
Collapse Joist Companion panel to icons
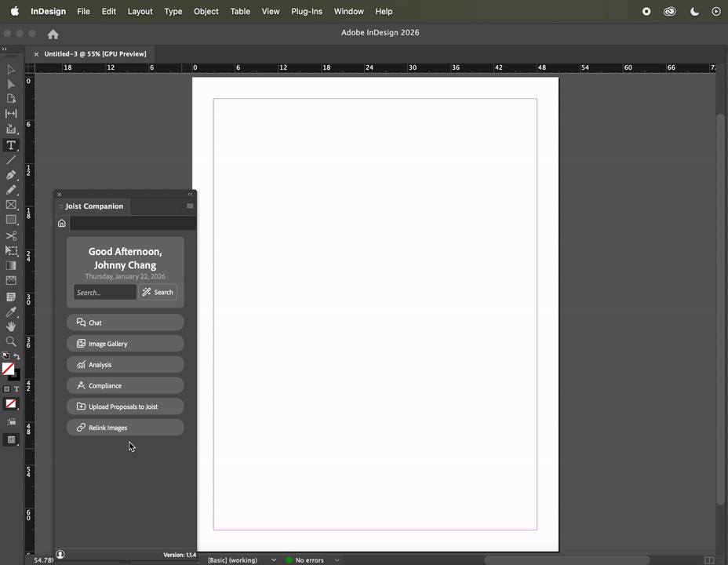(190, 195)
